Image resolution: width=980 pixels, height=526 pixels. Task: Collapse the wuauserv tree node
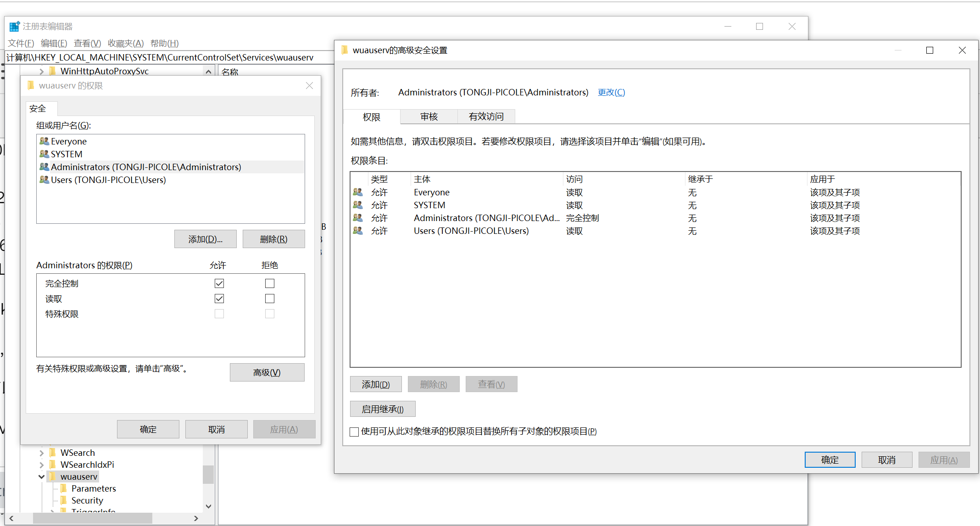click(41, 476)
